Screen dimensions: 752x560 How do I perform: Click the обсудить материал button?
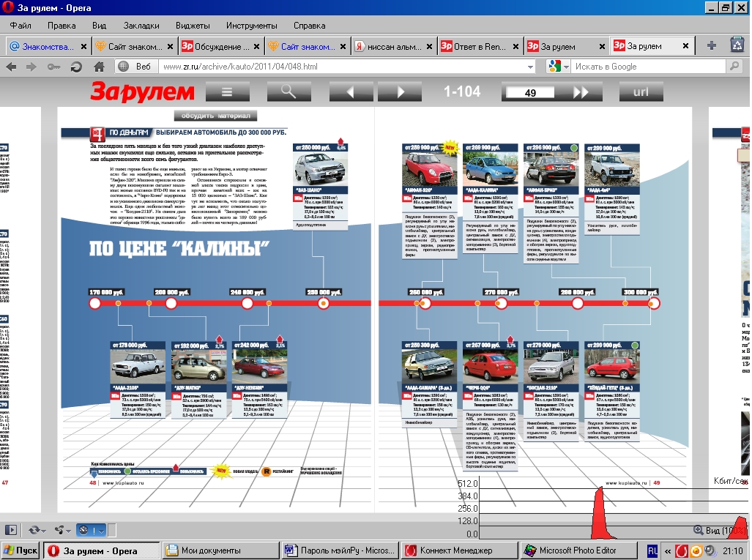point(215,116)
